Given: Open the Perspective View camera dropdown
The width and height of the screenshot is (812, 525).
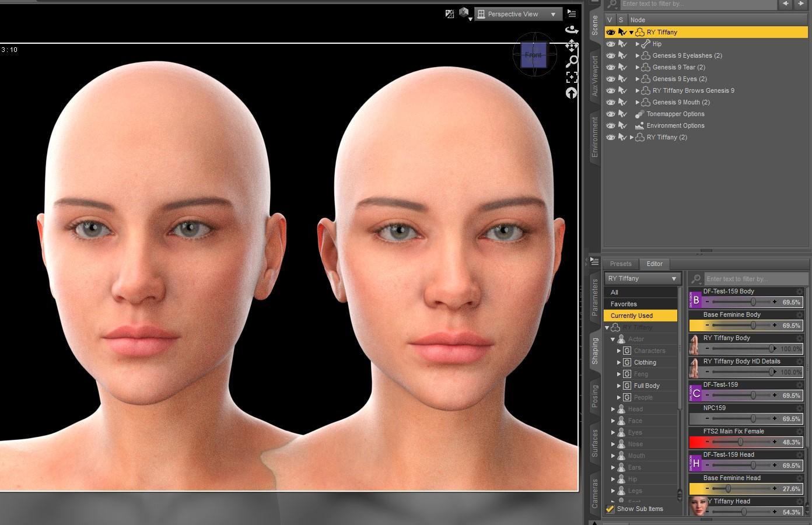Looking at the screenshot, I should pos(518,14).
